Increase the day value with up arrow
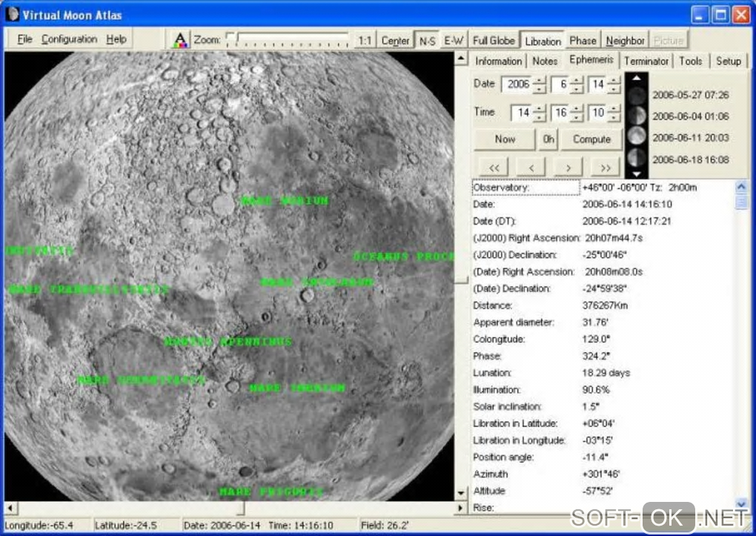 (x=614, y=80)
